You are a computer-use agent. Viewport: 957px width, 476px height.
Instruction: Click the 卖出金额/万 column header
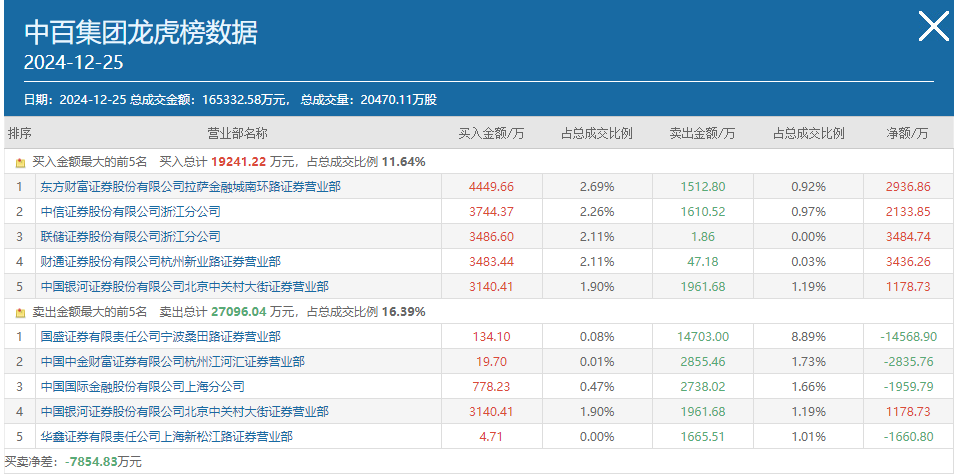[x=702, y=134]
